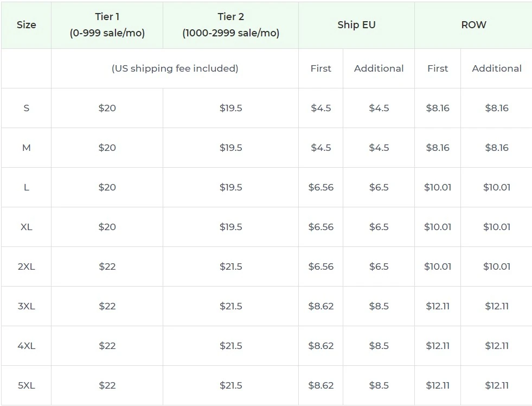The width and height of the screenshot is (532, 406).
Task: Select the Ship EU First subheader
Action: click(321, 68)
